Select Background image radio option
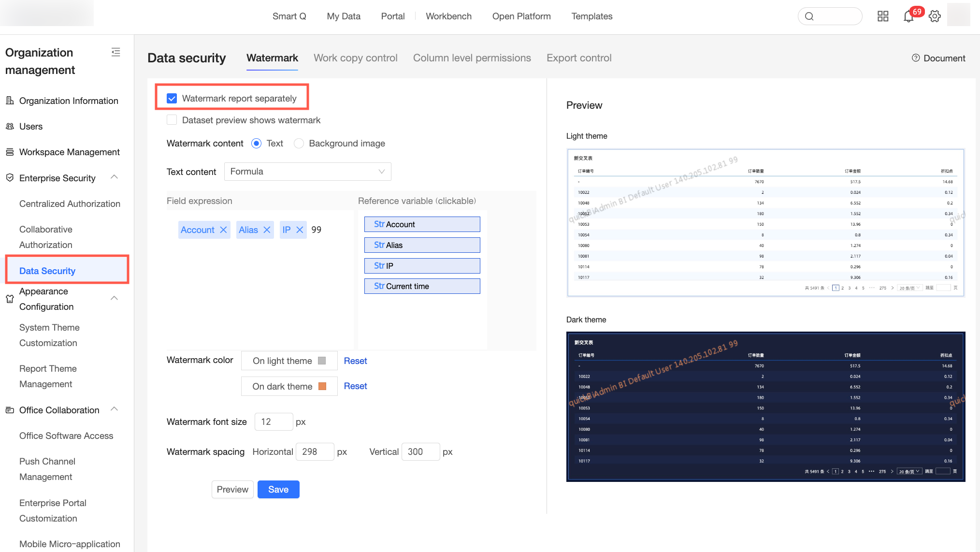Screen dimensions: 980x552 click(299, 144)
